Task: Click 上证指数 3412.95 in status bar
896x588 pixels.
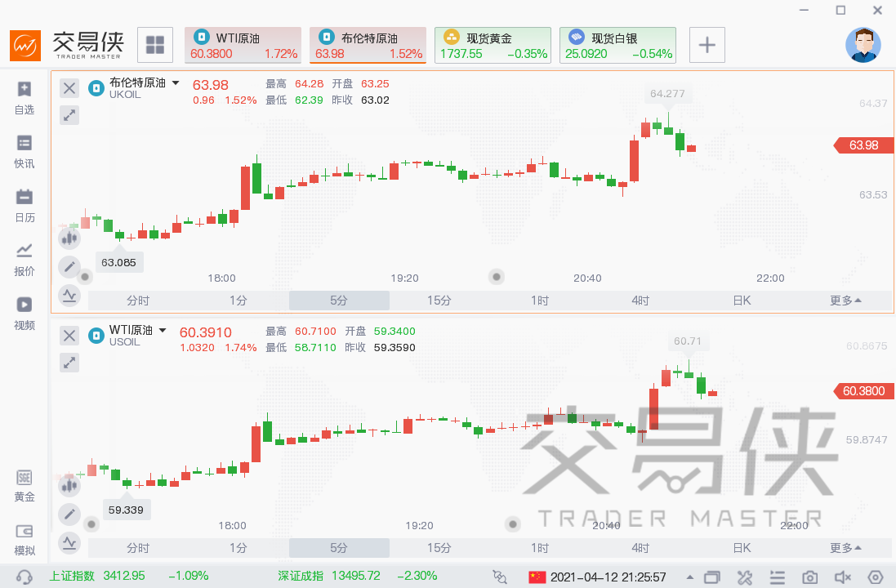Action: (97, 576)
